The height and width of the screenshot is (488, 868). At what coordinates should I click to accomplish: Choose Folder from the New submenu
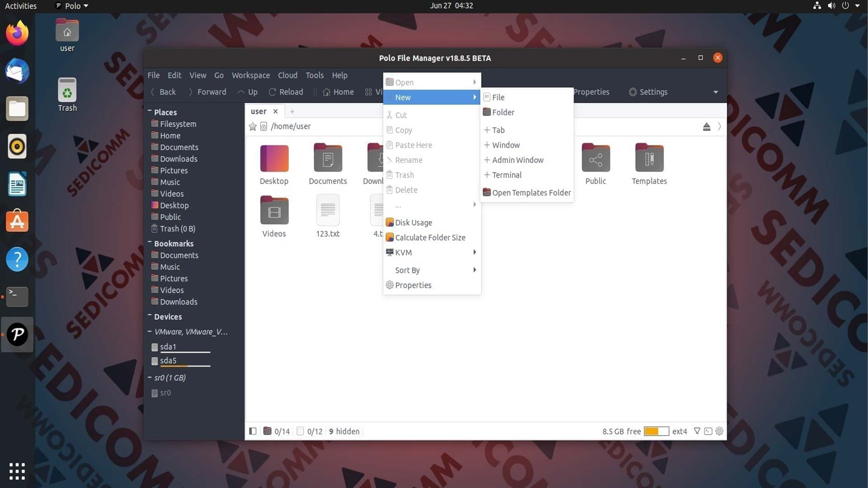503,112
